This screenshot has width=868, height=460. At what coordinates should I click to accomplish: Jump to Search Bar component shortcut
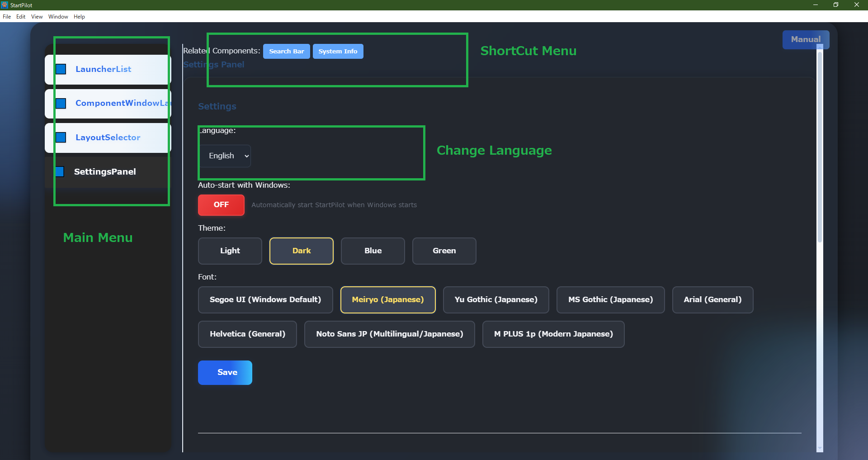286,52
